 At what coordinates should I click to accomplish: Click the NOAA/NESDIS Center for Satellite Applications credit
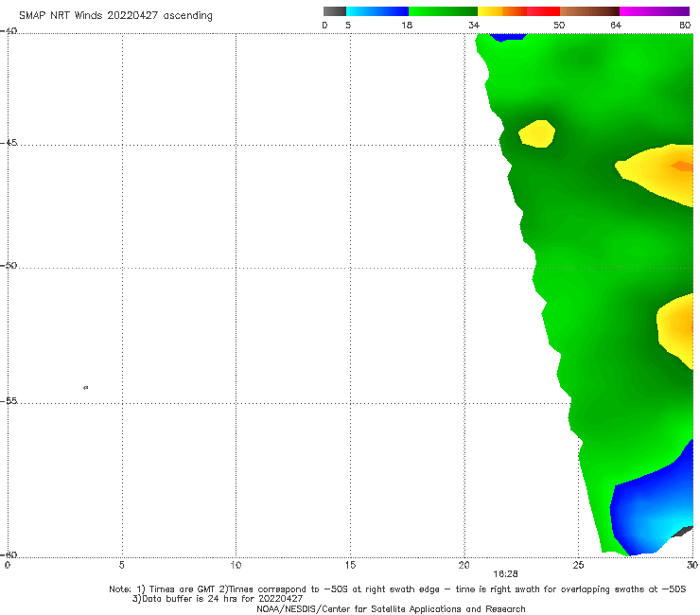click(391, 608)
